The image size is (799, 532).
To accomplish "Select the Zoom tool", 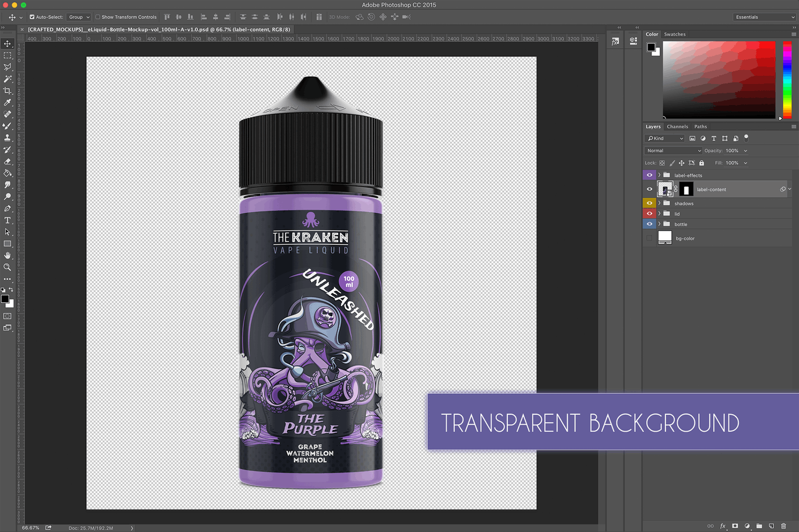I will (8, 267).
